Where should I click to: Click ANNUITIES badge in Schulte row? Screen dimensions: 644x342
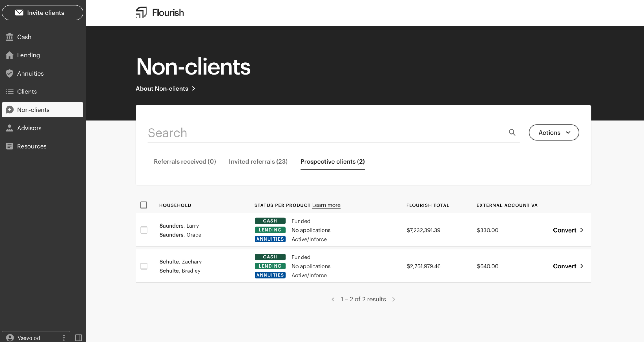pos(270,275)
